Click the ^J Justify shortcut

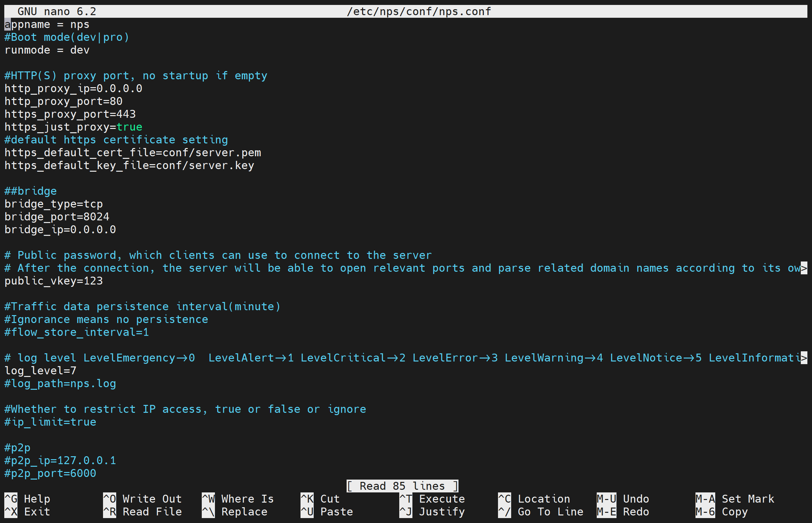pyautogui.click(x=432, y=511)
